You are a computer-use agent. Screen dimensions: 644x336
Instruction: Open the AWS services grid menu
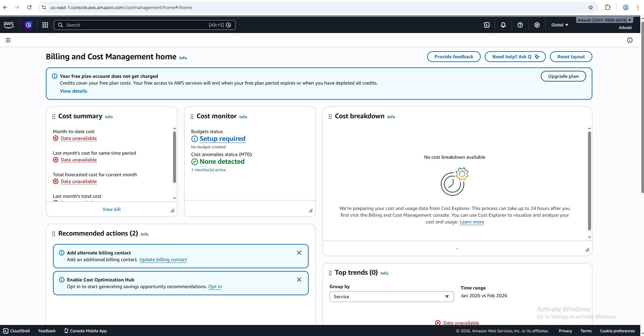(x=45, y=25)
